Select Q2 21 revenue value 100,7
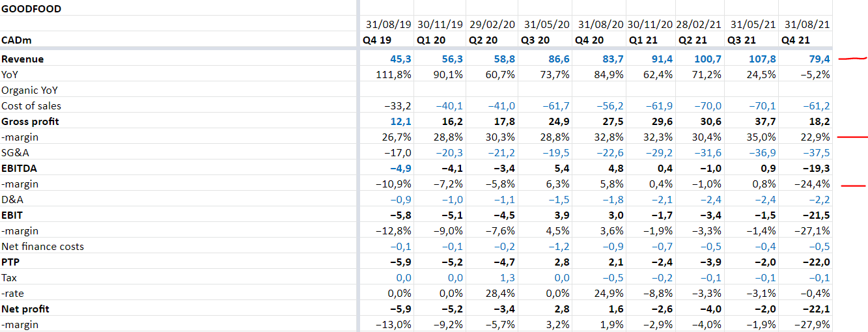868x332 pixels. tap(708, 59)
